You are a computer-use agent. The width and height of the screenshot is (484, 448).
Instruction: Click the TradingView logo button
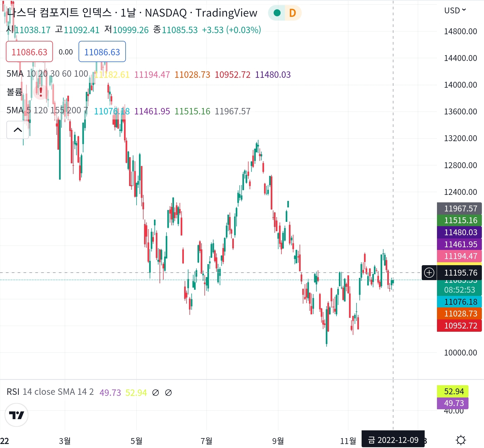(17, 415)
